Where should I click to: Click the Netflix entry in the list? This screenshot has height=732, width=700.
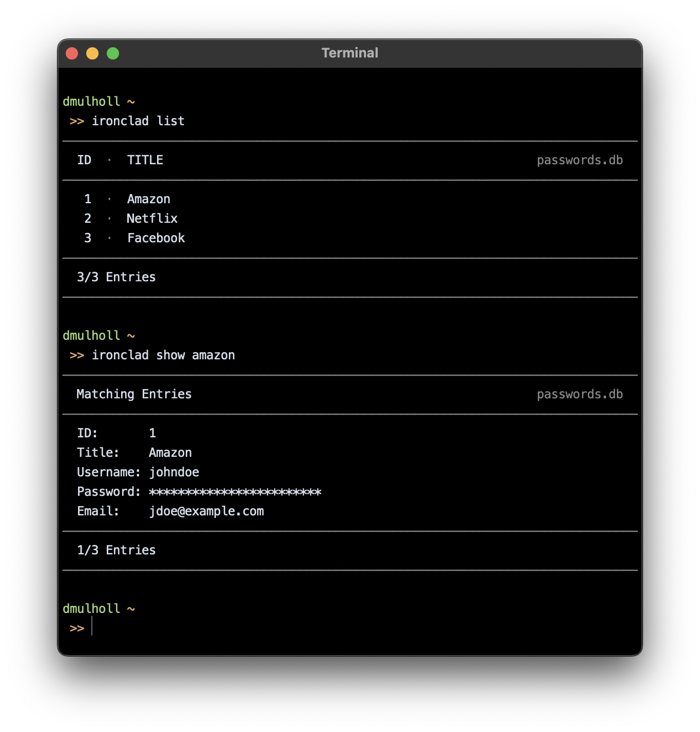152,218
